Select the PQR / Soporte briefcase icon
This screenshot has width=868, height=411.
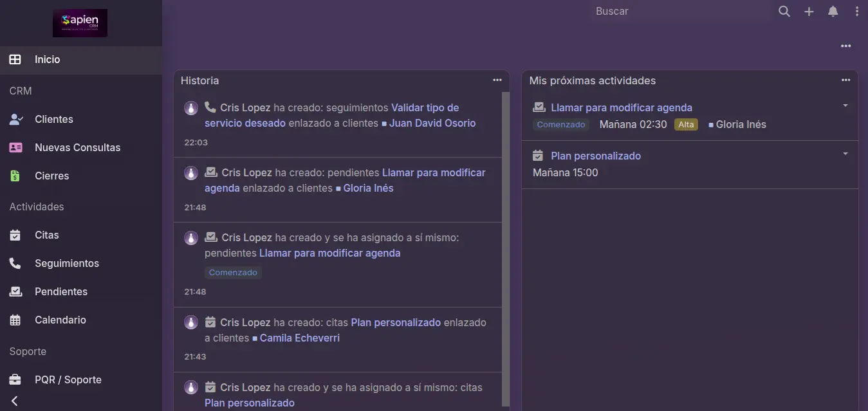click(x=15, y=379)
